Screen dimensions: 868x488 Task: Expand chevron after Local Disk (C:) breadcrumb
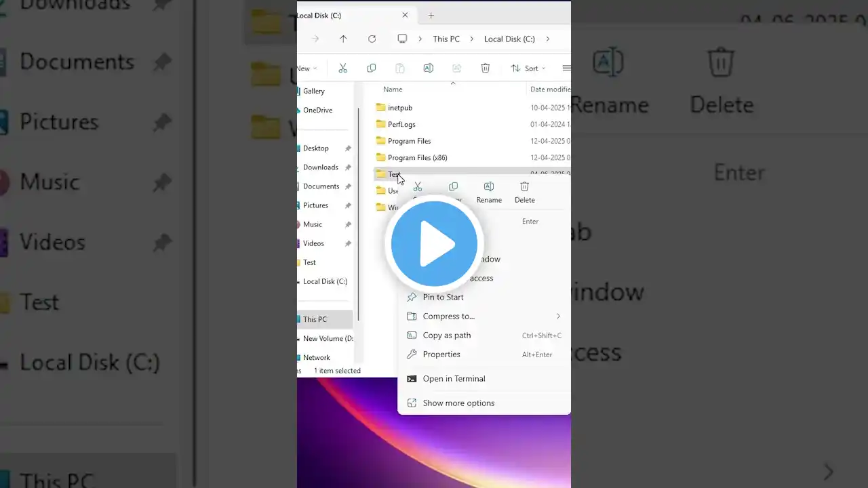547,39
